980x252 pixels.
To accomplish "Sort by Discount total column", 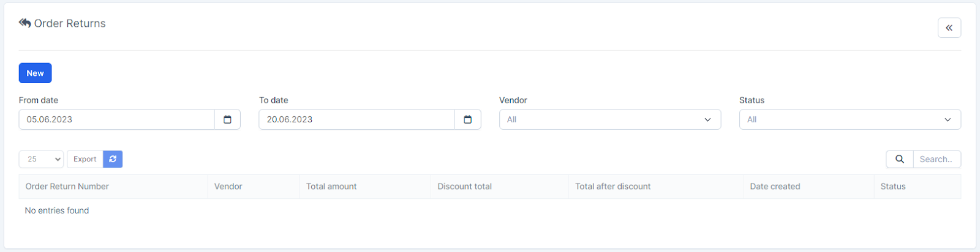I will (464, 187).
